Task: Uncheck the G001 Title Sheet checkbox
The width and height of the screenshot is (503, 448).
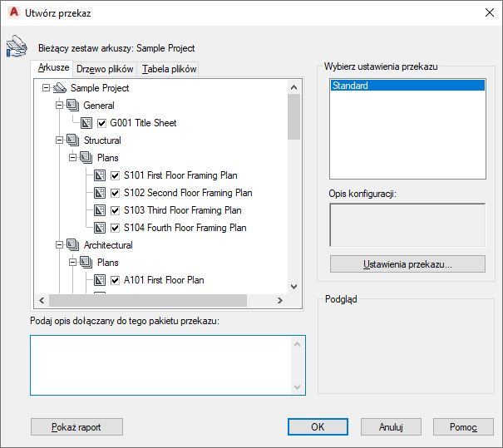Action: 102,123
